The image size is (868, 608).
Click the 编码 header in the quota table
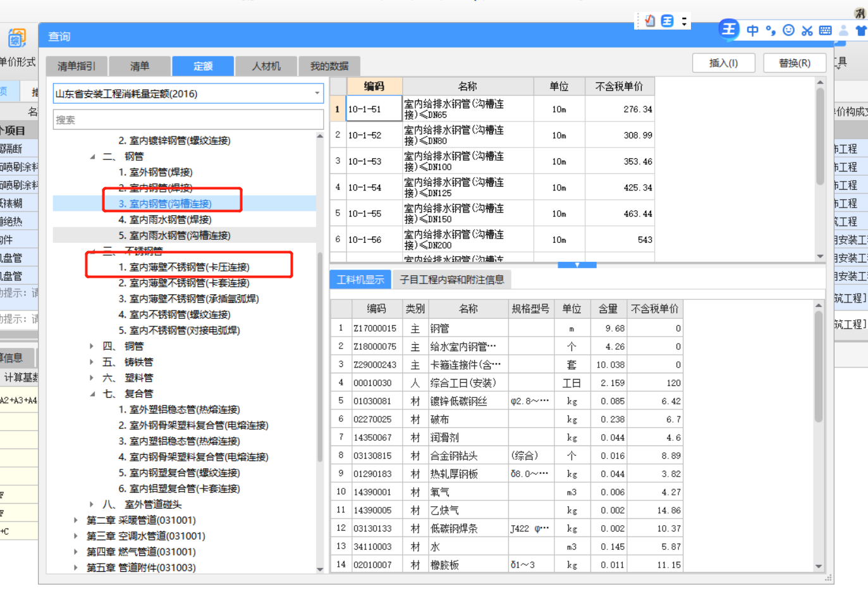click(374, 86)
